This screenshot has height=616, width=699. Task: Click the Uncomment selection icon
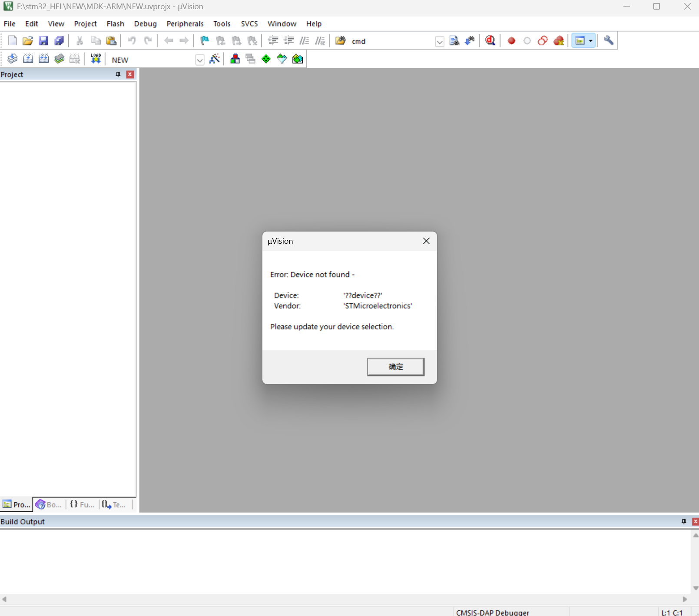320,41
